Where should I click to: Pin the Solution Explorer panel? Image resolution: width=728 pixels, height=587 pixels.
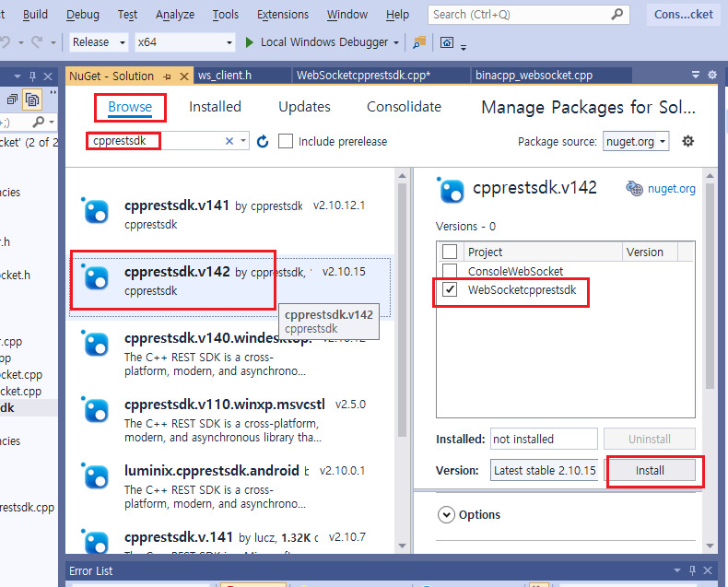32,76
